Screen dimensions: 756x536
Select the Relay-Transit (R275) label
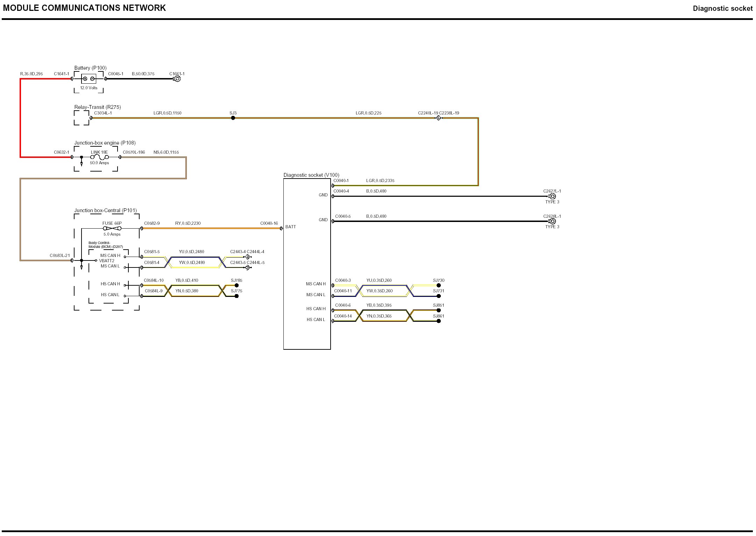click(97, 107)
